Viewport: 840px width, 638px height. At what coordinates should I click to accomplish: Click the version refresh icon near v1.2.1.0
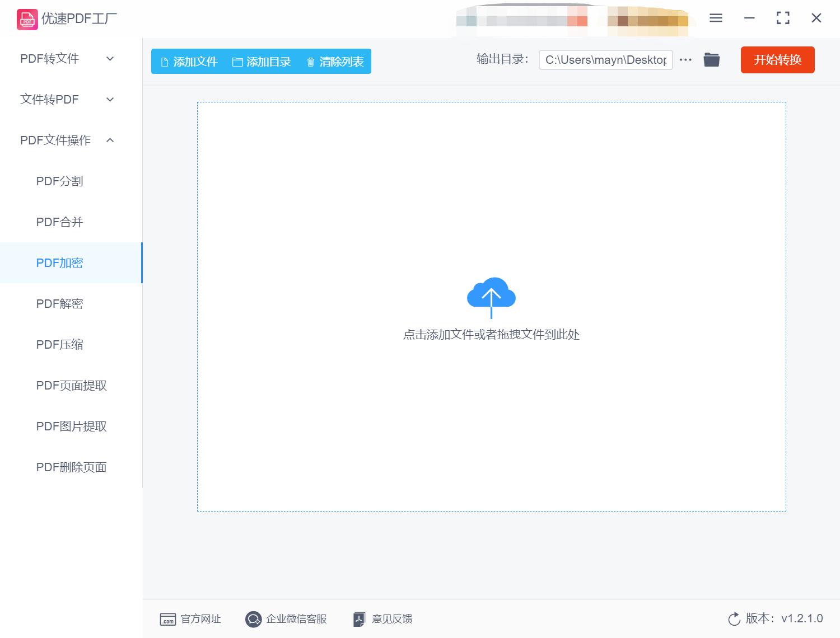pos(734,619)
